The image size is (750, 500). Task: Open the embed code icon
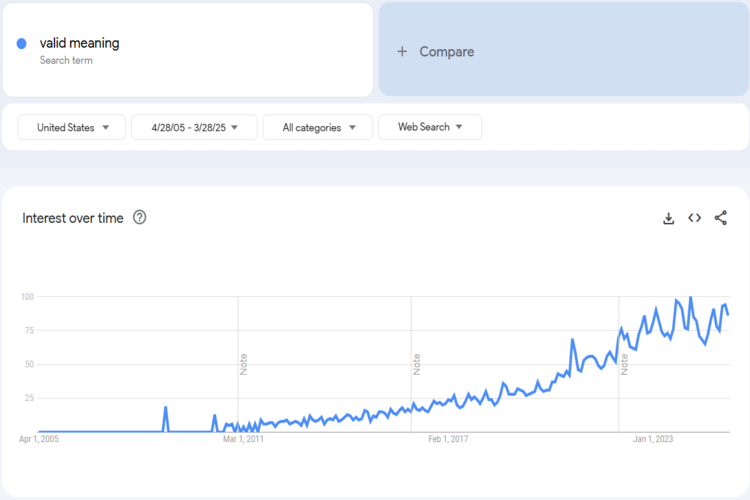(x=695, y=218)
